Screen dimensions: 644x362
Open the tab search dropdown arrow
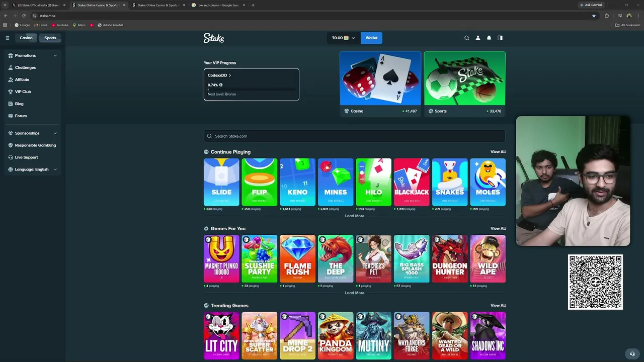[6, 5]
